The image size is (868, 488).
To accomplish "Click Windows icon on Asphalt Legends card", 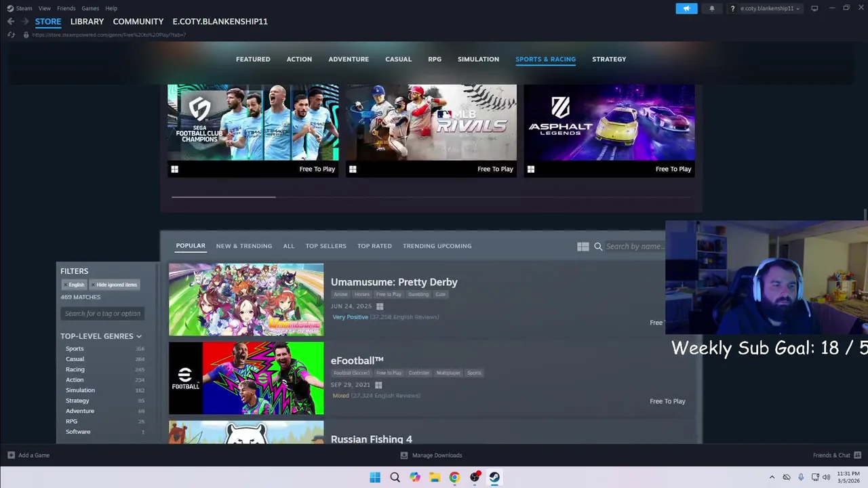I will [531, 169].
